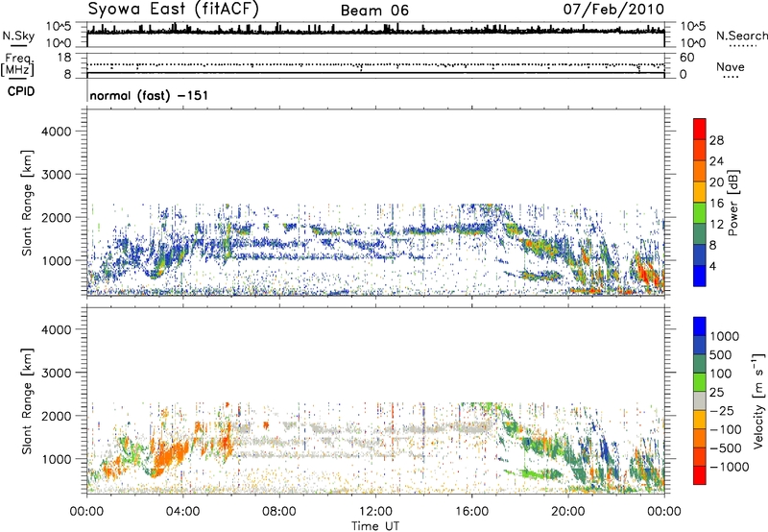Click the 'CPID' label

(x=21, y=91)
